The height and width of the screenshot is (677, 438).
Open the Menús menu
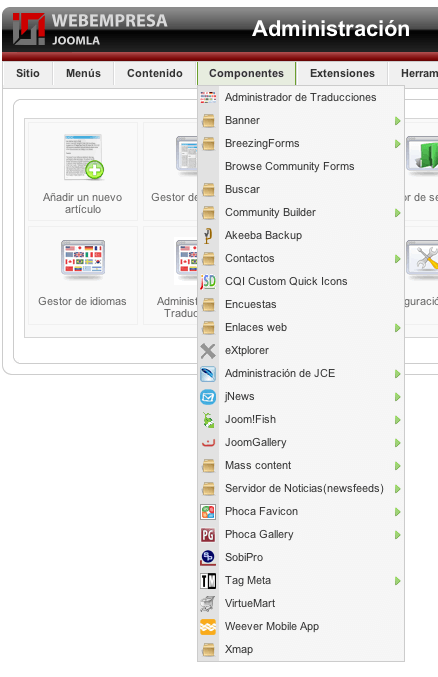click(x=83, y=73)
